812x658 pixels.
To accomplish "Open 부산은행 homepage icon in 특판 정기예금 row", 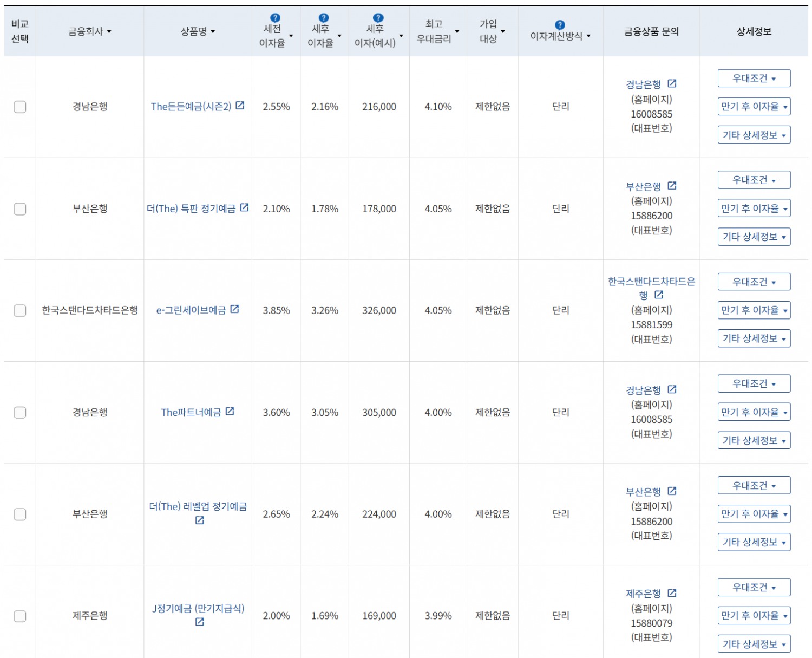I will tap(672, 186).
